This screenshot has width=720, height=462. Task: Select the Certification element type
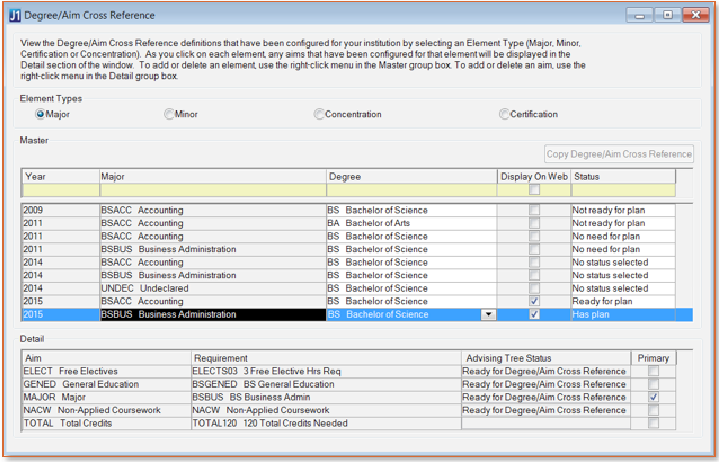(x=504, y=114)
